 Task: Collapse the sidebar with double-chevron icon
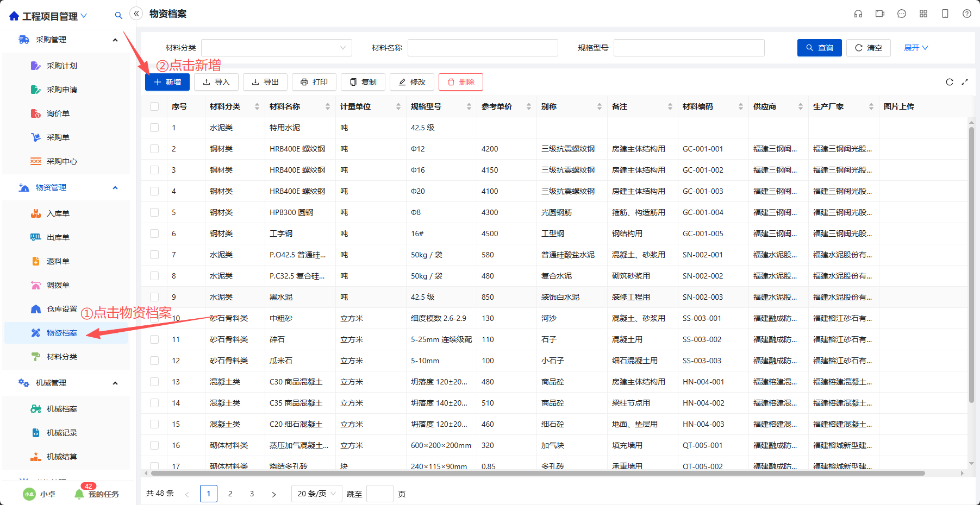(136, 14)
